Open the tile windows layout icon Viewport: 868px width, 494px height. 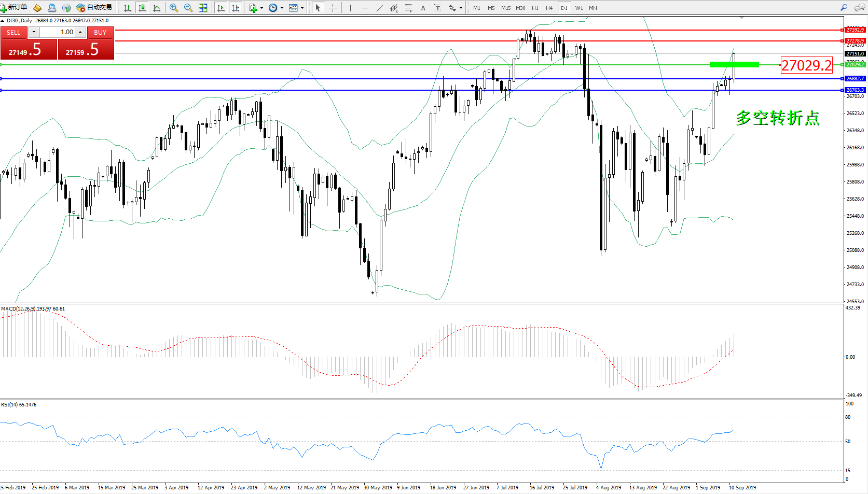(x=203, y=8)
